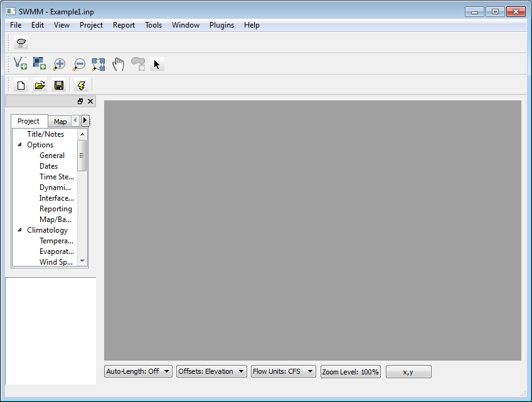Screen dimensions: 532x402
Task: Select the add vertex/link tool icon
Action: point(20,64)
